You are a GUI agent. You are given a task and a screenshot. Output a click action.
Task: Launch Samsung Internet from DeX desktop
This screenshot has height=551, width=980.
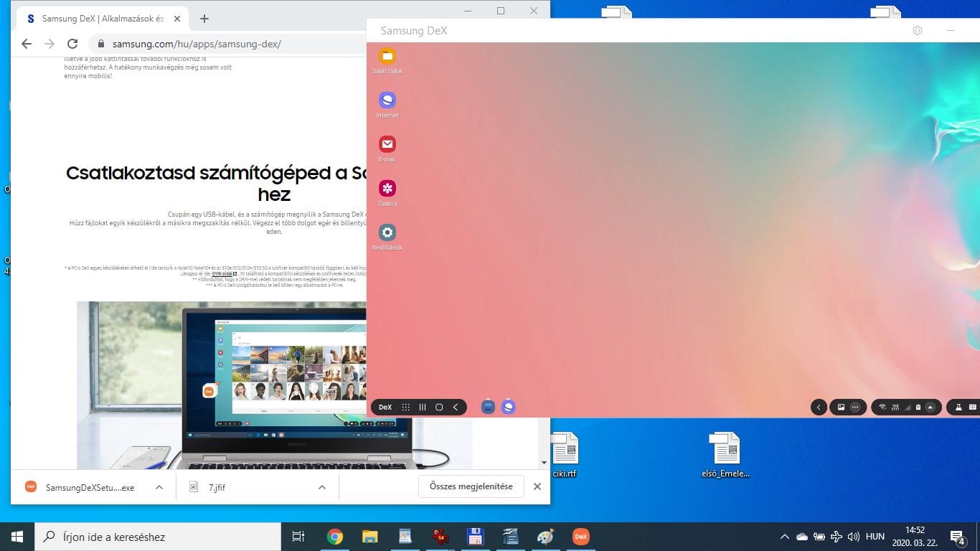pos(387,100)
